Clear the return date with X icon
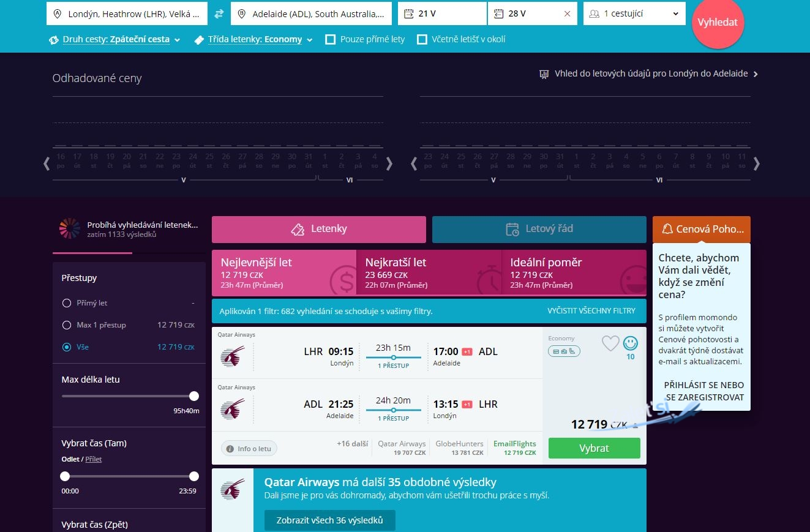 tap(567, 13)
